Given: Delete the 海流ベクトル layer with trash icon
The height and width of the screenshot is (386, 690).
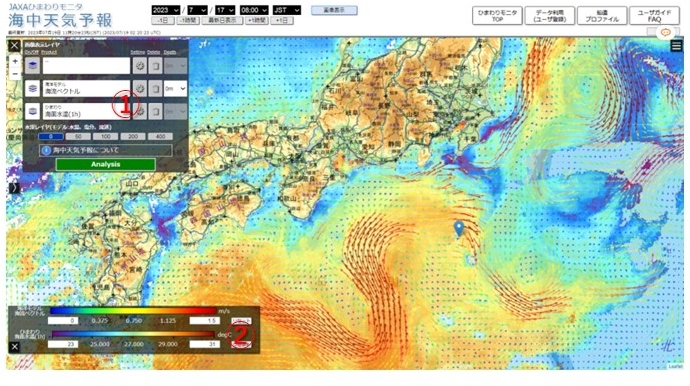Looking at the screenshot, I should coord(155,88).
